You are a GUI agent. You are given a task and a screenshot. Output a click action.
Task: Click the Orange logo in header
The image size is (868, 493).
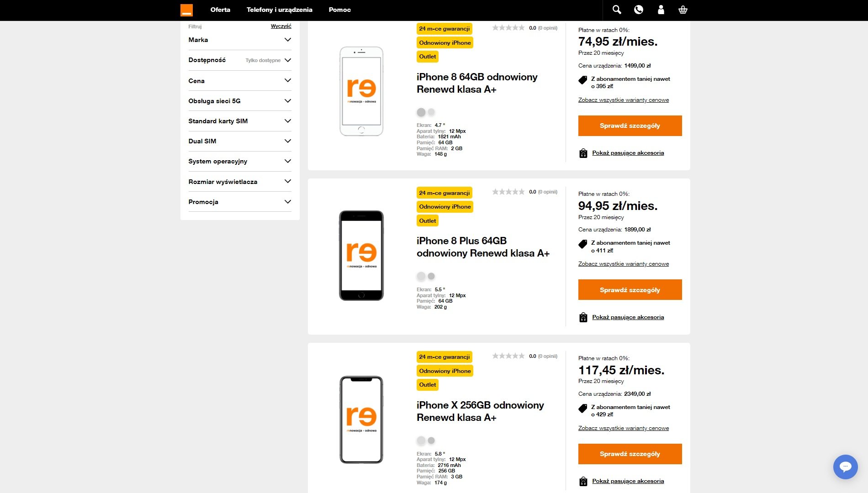(186, 10)
